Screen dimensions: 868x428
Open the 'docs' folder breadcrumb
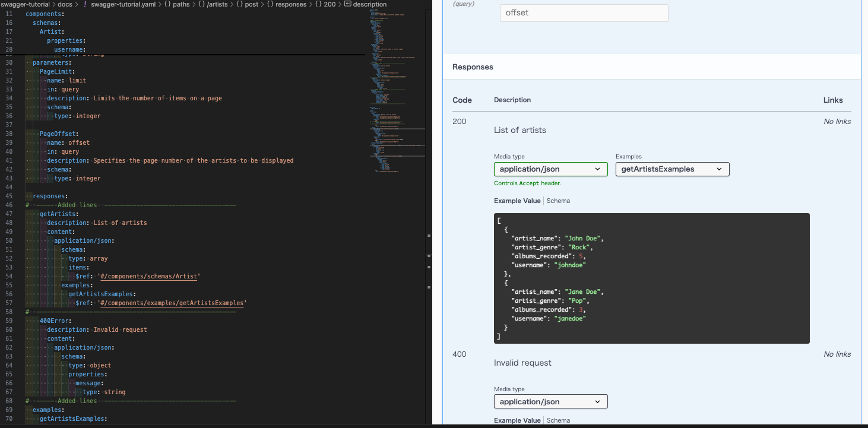tap(65, 4)
